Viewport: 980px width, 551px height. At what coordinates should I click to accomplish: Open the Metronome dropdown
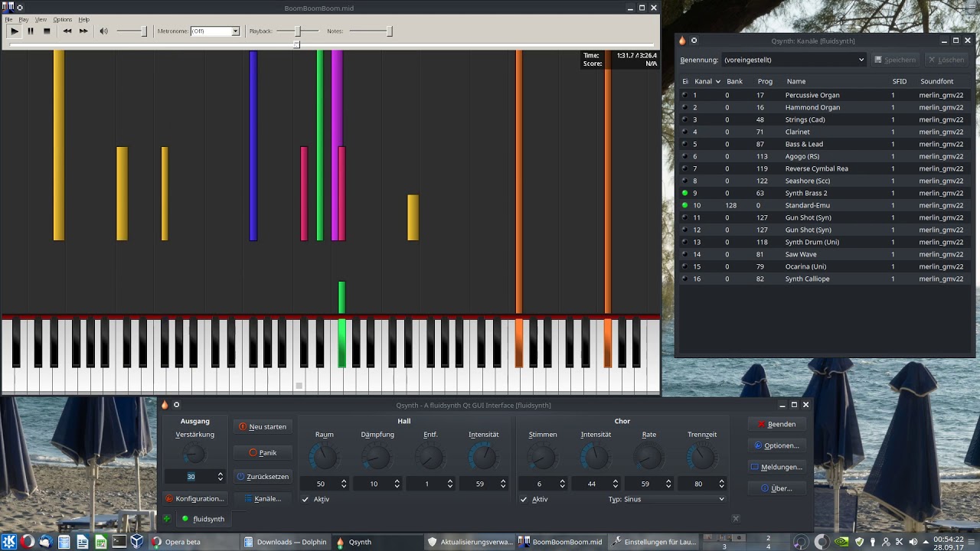215,31
